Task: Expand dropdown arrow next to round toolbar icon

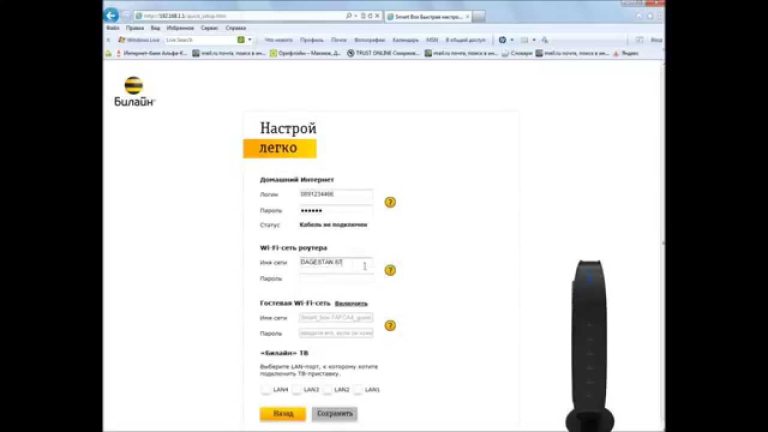Action: (x=512, y=40)
